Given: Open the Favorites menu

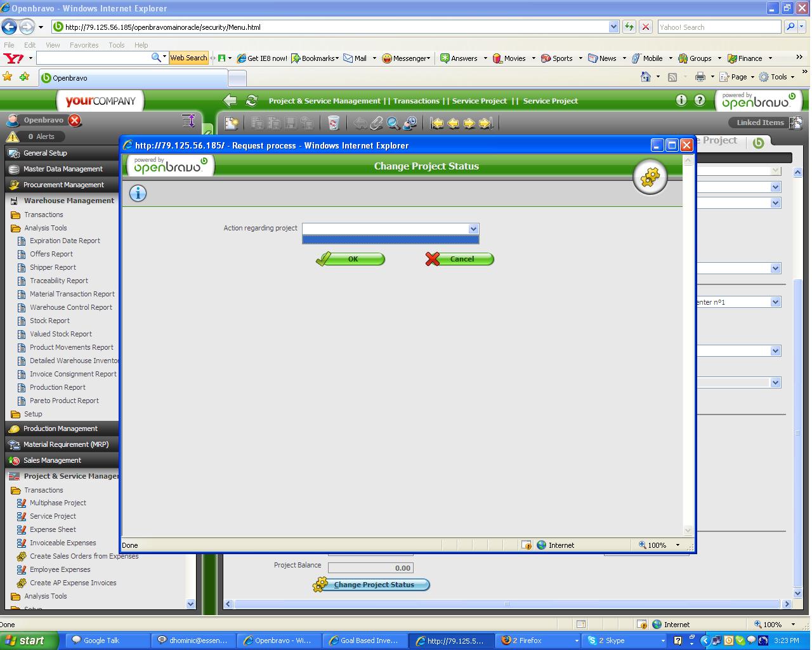Looking at the screenshot, I should coord(84,45).
